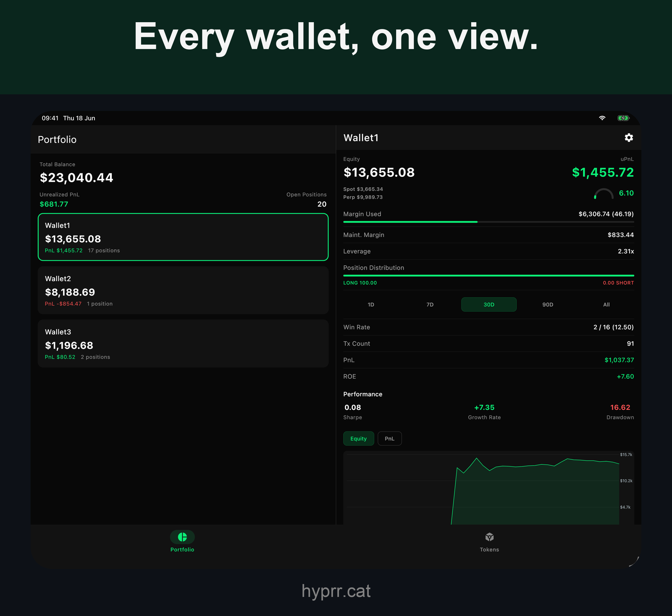Tap Wallet2 PnL -$854.47 text
This screenshot has width=672, height=616.
click(63, 304)
